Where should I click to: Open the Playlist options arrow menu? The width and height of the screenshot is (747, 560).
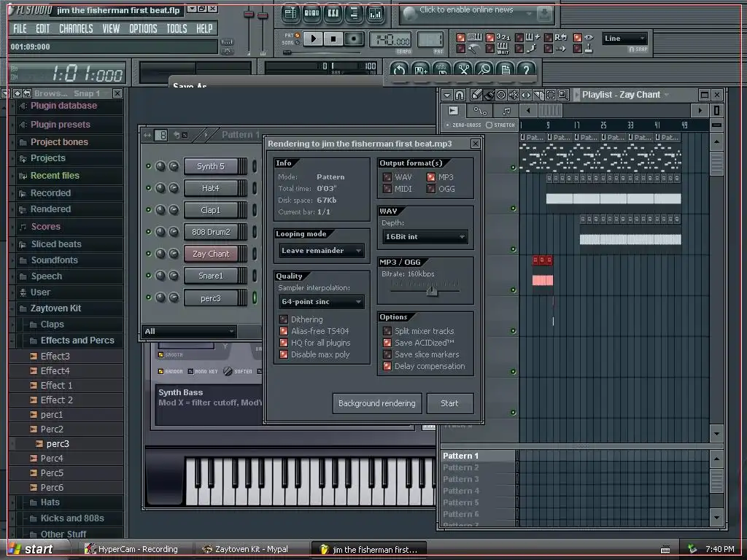(447, 95)
